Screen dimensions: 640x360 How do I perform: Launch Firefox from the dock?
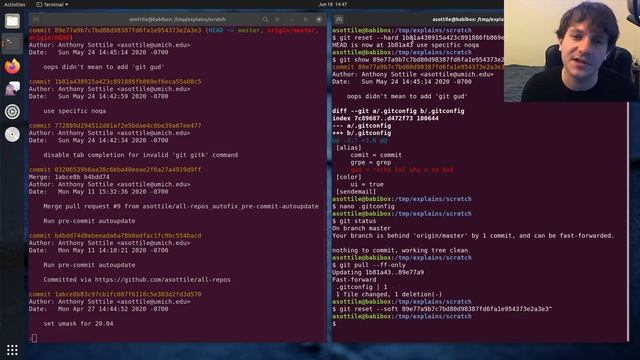tap(12, 66)
